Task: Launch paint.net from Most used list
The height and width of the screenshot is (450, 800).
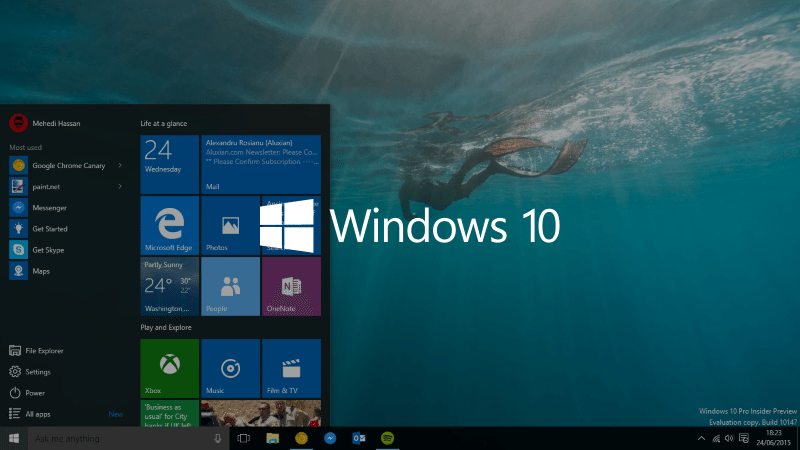Action: coord(66,187)
